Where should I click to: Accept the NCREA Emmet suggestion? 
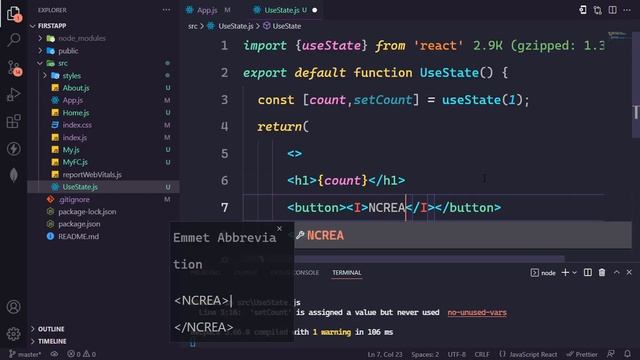[462, 236]
